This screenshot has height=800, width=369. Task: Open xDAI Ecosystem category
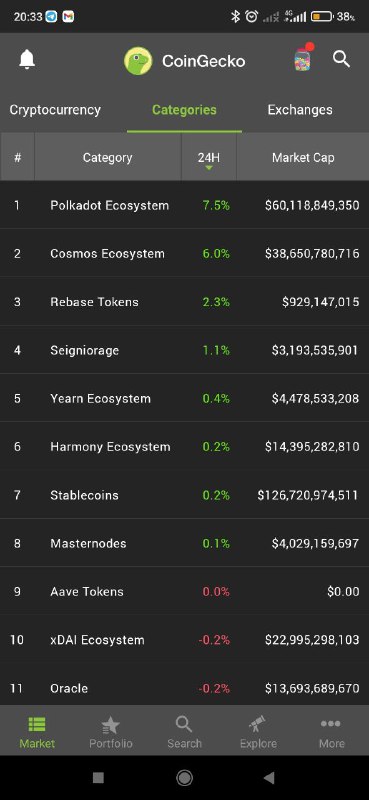[184, 640]
